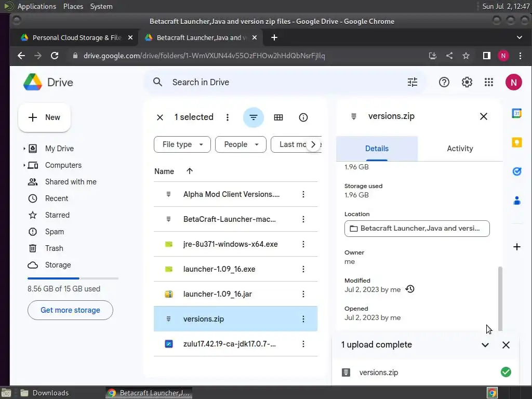The height and width of the screenshot is (399, 532).
Task: Open the Recent section
Action: [x=57, y=198]
